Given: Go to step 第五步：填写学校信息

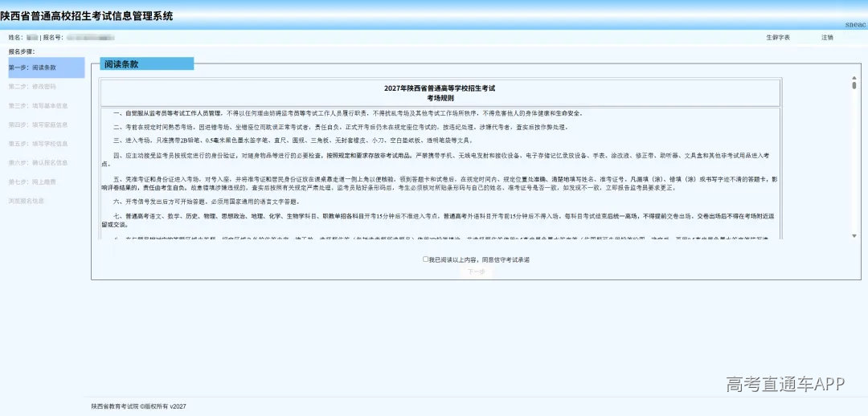Looking at the screenshot, I should (x=39, y=144).
